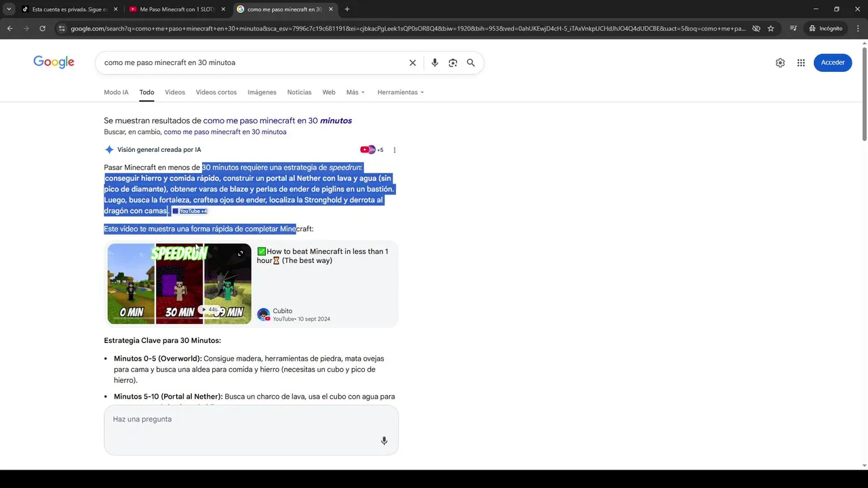Open the new tab plus button
This screenshot has height=488, width=868.
[x=347, y=9]
